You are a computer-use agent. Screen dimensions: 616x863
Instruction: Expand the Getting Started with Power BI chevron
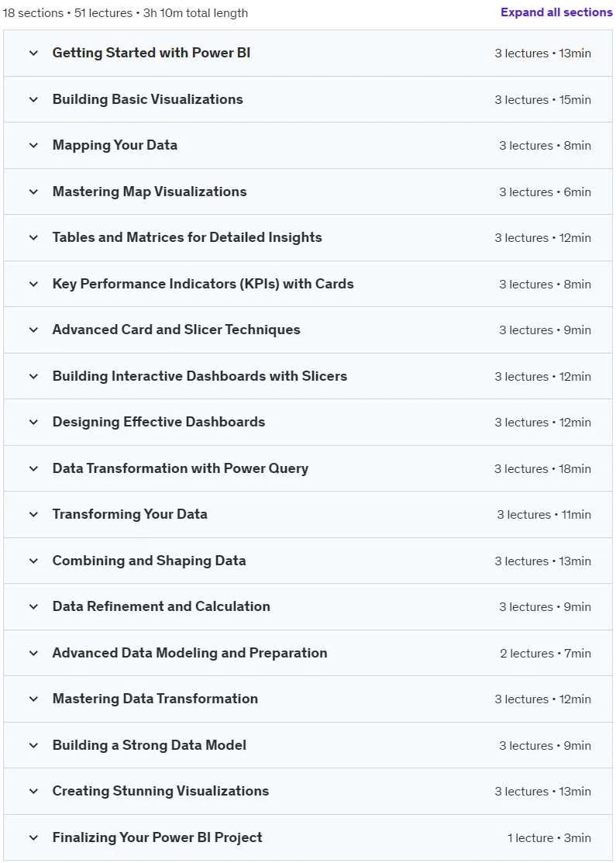pyautogui.click(x=33, y=54)
